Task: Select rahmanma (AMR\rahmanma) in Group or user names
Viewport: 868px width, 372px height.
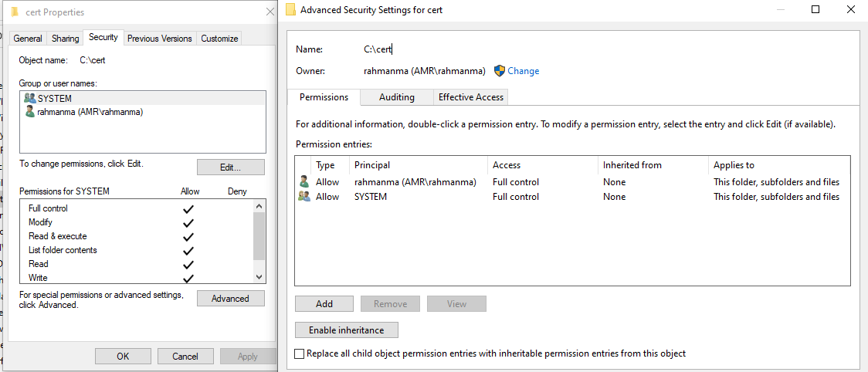Action: [x=142, y=112]
